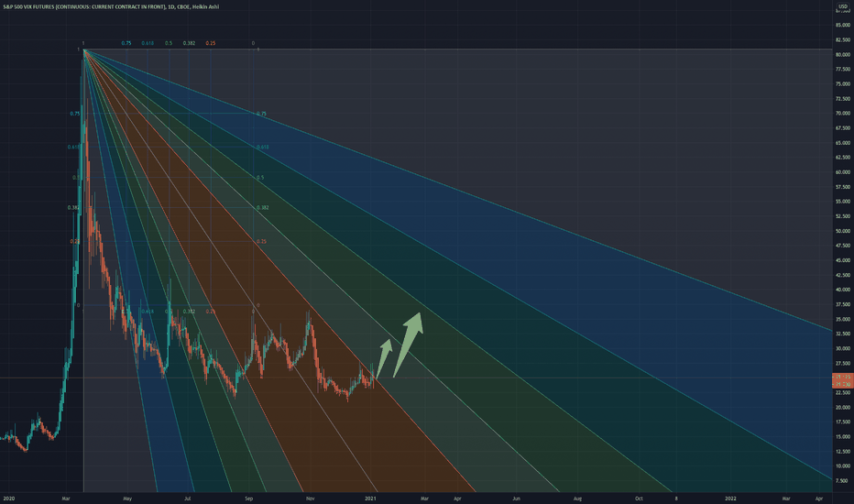Screen dimensions: 854x504
Task: Click the 80.000 price axis label
Action: (x=843, y=54)
